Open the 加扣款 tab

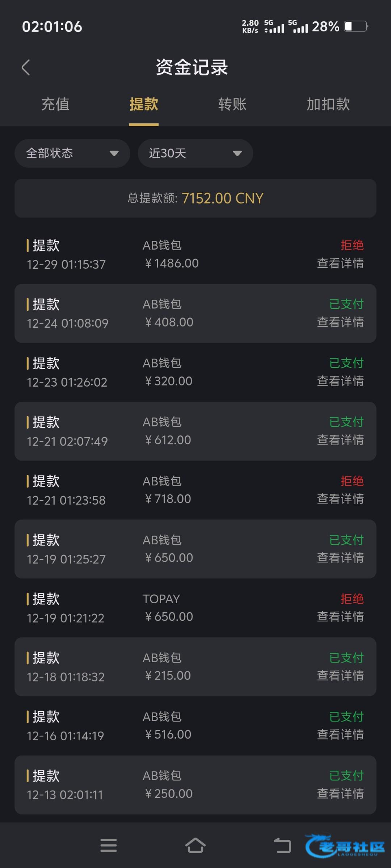point(328,105)
